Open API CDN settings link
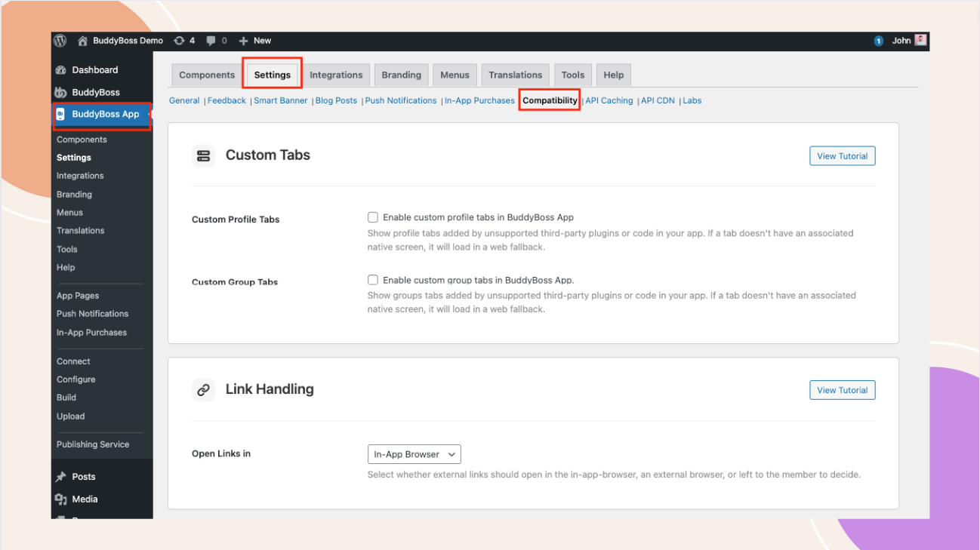The height and width of the screenshot is (550, 980). point(658,100)
